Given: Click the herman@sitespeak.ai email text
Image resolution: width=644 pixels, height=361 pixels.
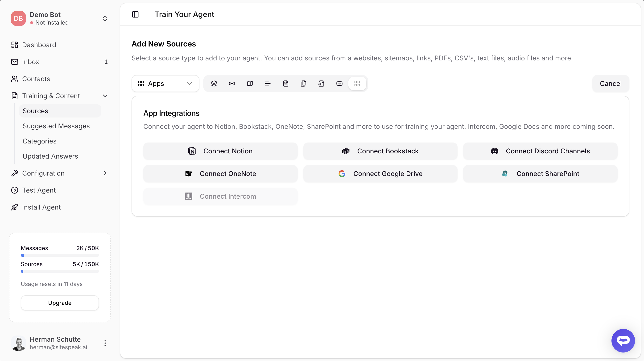Looking at the screenshot, I should 58,347.
